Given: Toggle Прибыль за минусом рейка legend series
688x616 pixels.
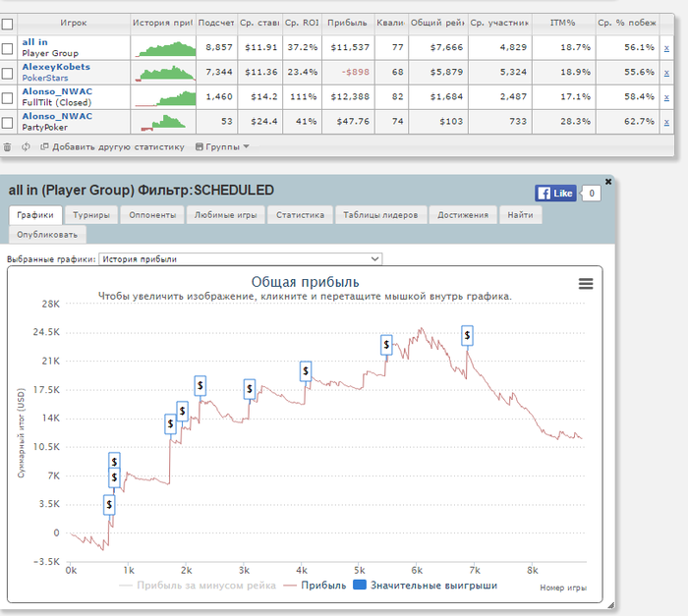Looking at the screenshot, I should point(198,586).
